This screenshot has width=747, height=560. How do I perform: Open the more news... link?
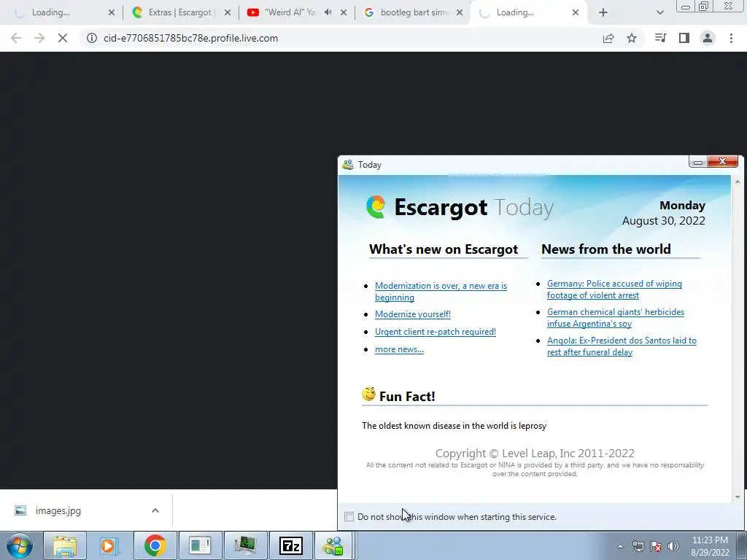coord(399,349)
